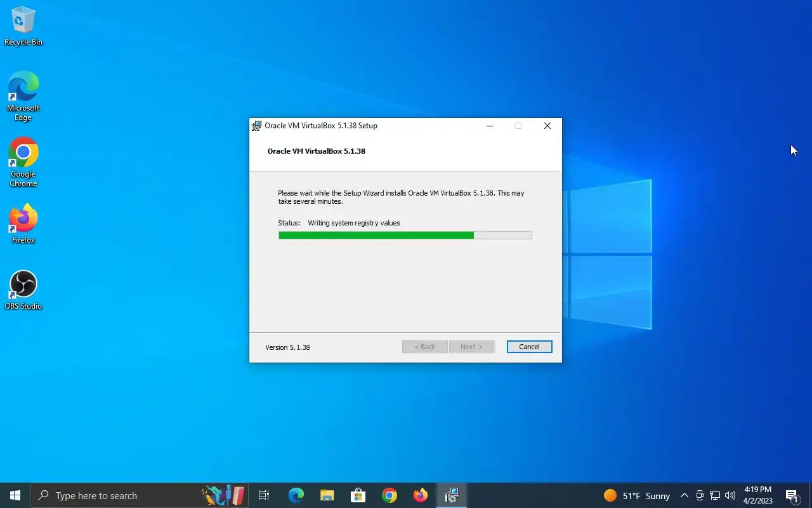This screenshot has width=812, height=508.
Task: Click the VirtualBox installer taskbar icon
Action: pyautogui.click(x=452, y=495)
